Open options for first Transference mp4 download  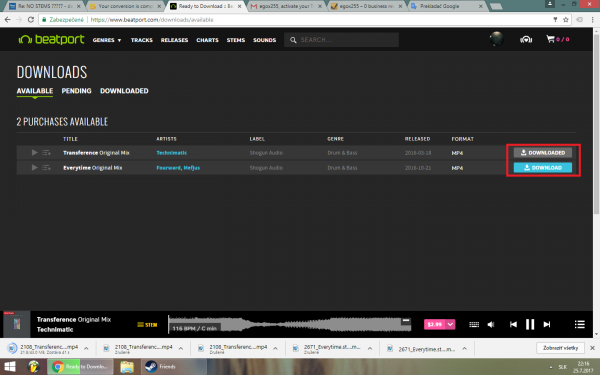(x=86, y=348)
